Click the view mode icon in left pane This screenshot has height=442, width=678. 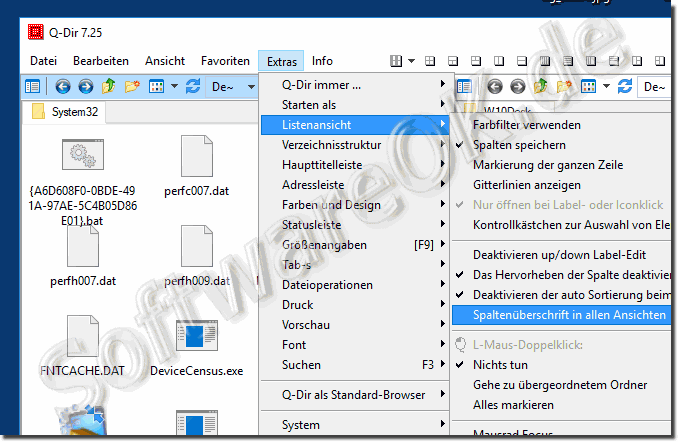coord(156,86)
